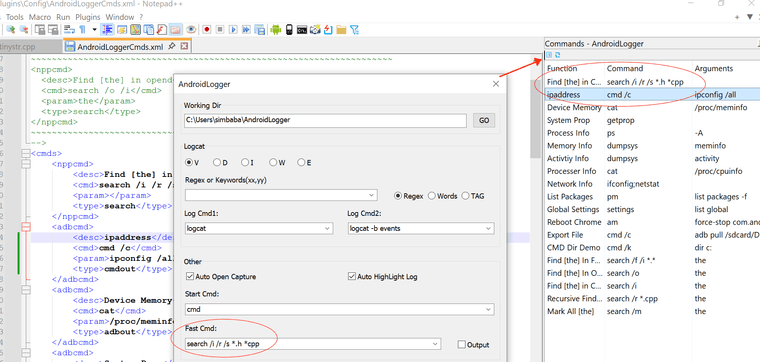Open the Plugins menu
Image resolution: width=760 pixels, height=362 pixels.
click(x=88, y=17)
